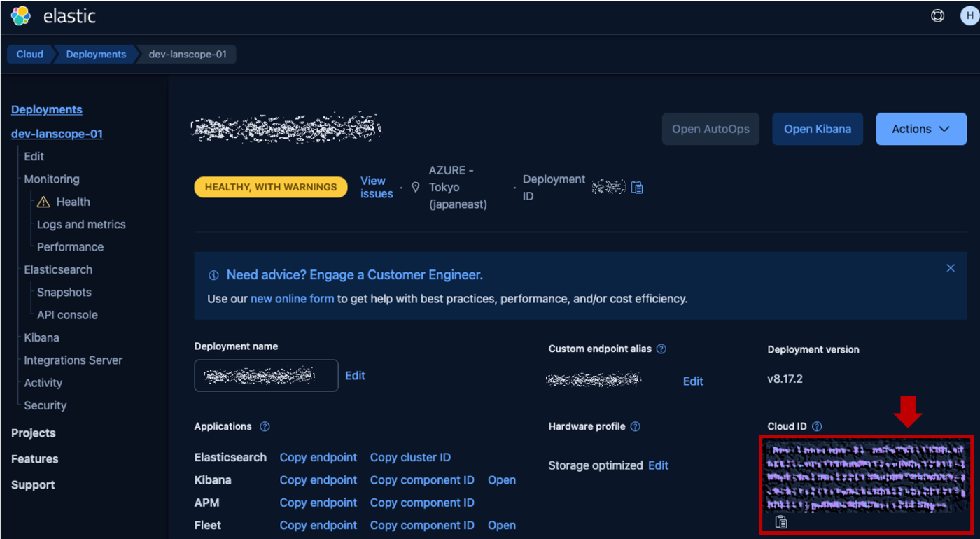
Task: Open Deployments in the sidebar
Action: pyautogui.click(x=47, y=109)
